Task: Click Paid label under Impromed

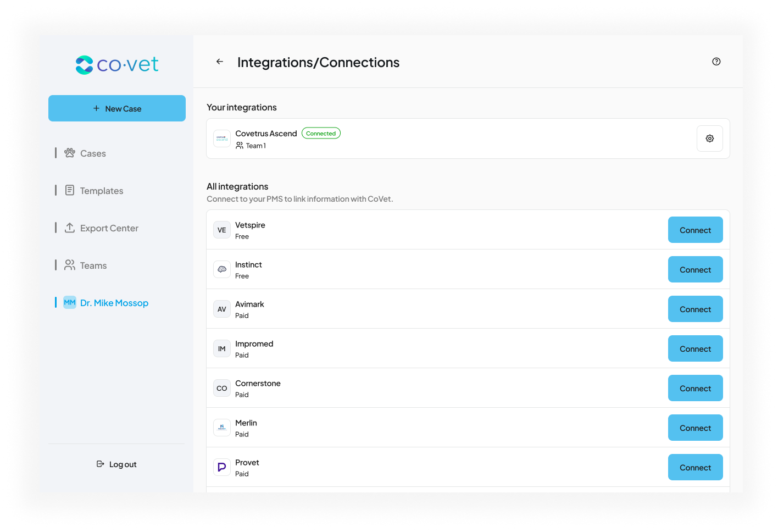Action: click(242, 355)
